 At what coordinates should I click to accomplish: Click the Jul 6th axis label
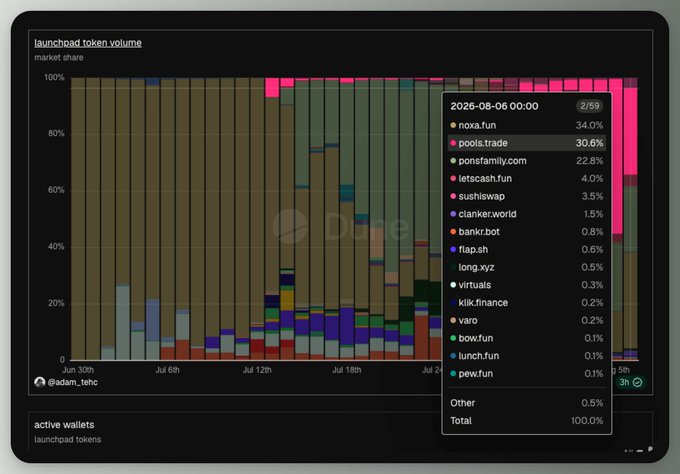[x=167, y=370]
